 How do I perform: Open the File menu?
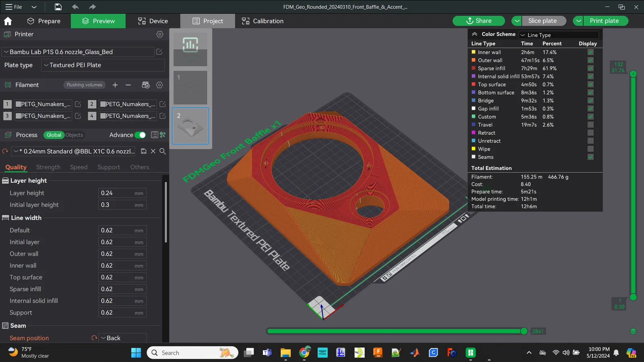coord(14,7)
